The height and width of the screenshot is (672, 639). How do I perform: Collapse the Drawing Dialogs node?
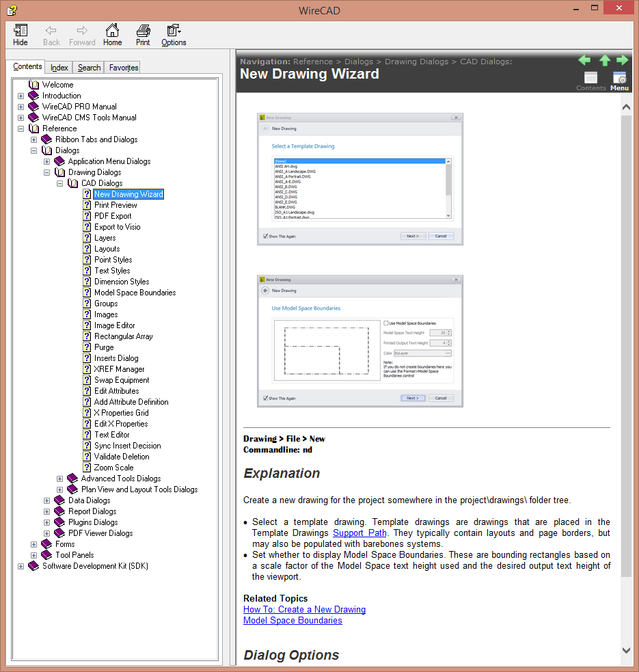[x=46, y=172]
